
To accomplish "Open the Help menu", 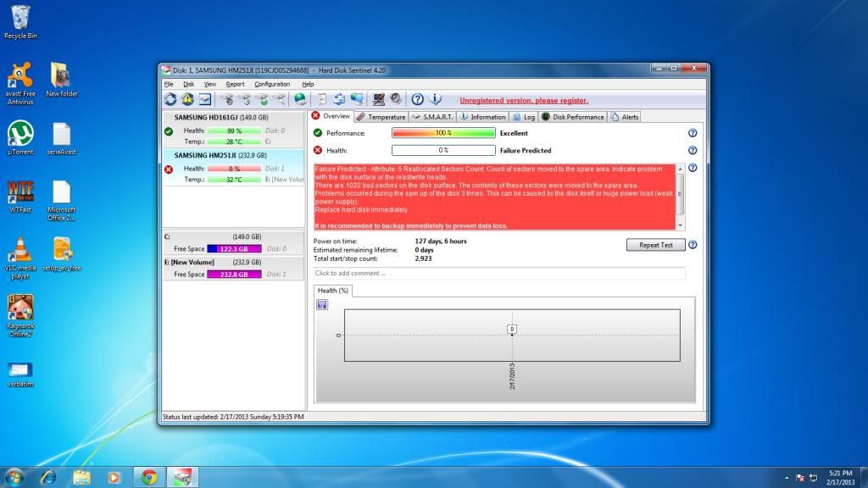I will (308, 84).
